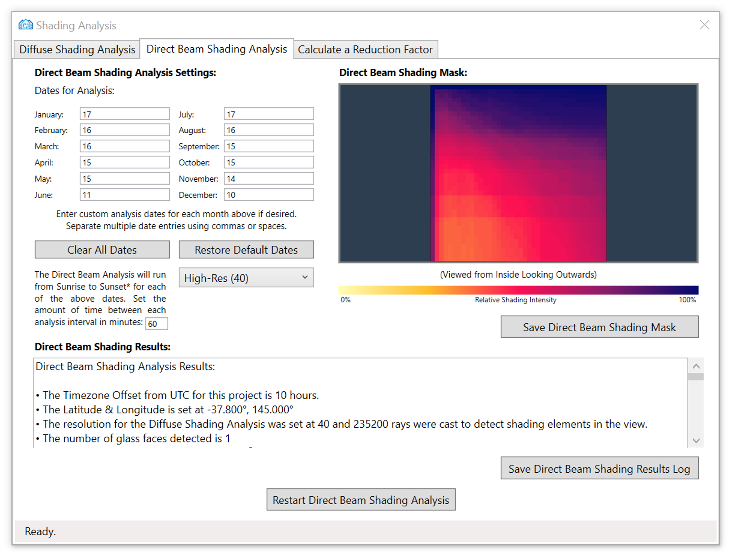Click the December date field
The height and width of the screenshot is (560, 733).
coord(268,194)
